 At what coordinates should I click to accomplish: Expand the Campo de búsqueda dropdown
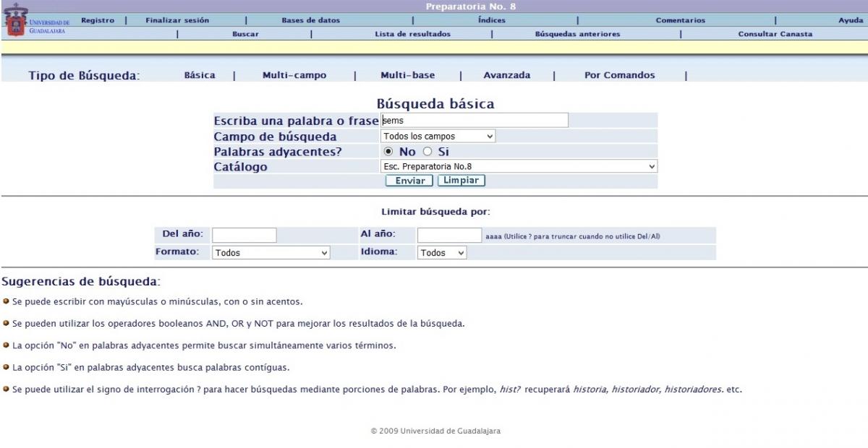point(438,136)
